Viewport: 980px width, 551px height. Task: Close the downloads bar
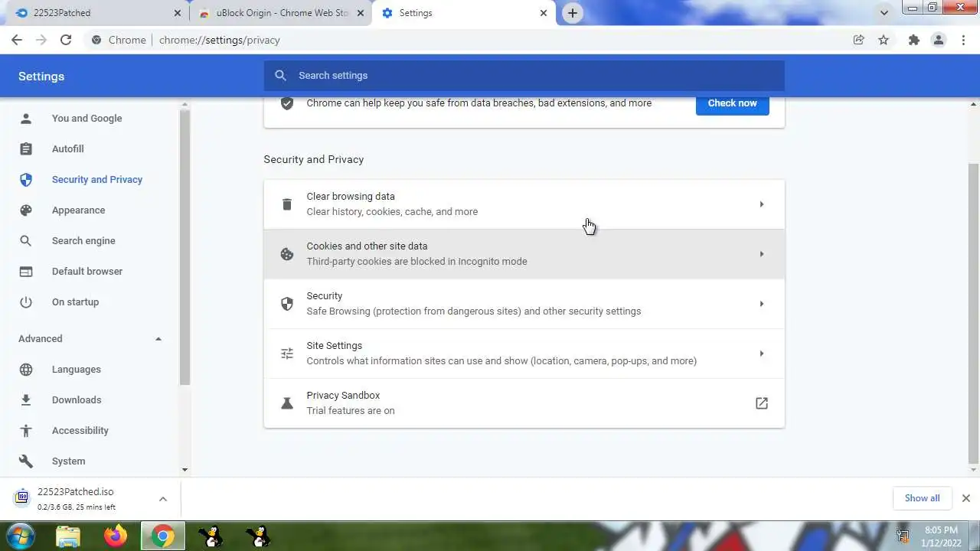(x=965, y=498)
